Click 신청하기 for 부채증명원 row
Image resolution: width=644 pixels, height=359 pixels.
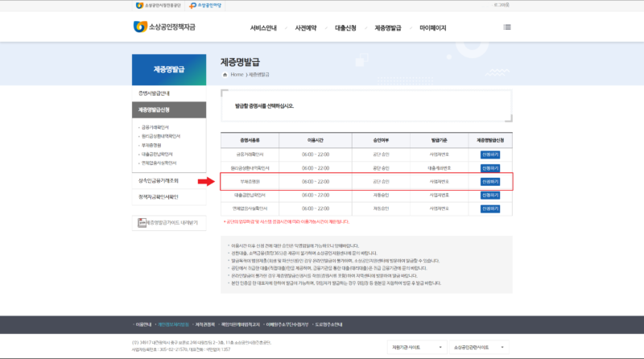click(x=490, y=182)
